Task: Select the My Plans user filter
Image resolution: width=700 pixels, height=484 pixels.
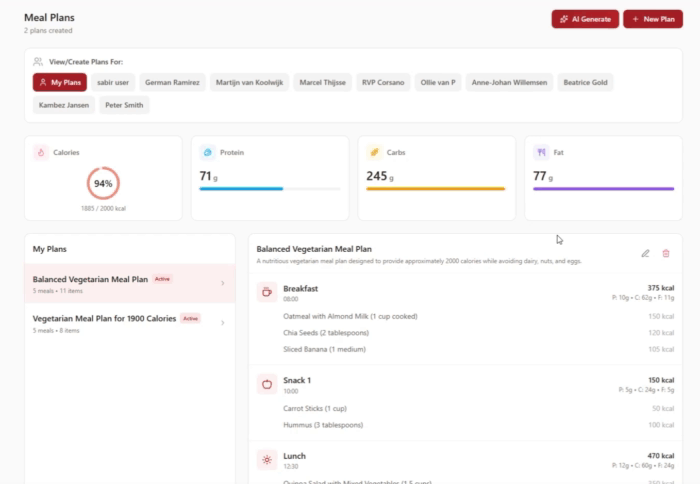Action: pyautogui.click(x=59, y=82)
